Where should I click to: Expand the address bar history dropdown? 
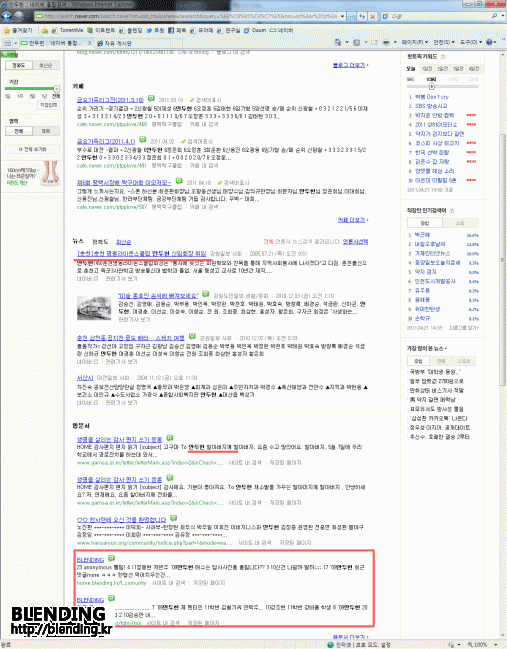(x=342, y=17)
